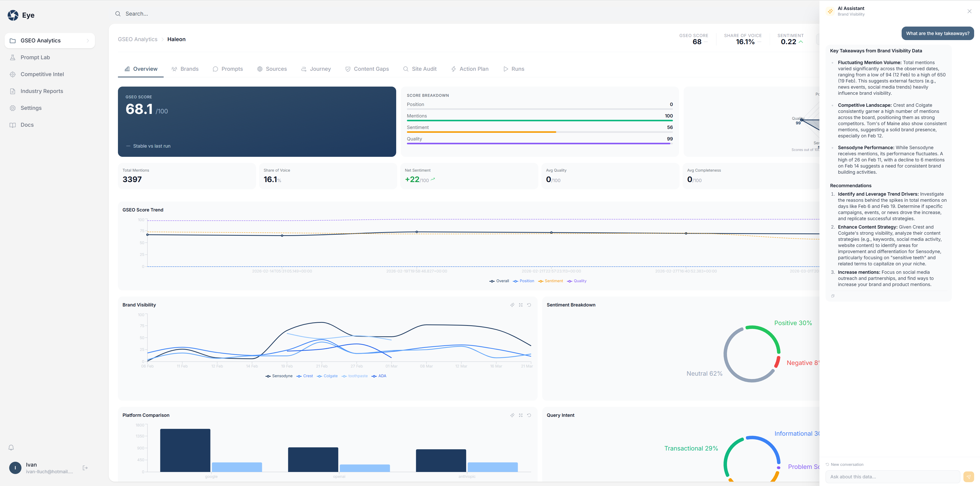Click AI sparkle icon on Brand Visibility chart

[512, 305]
